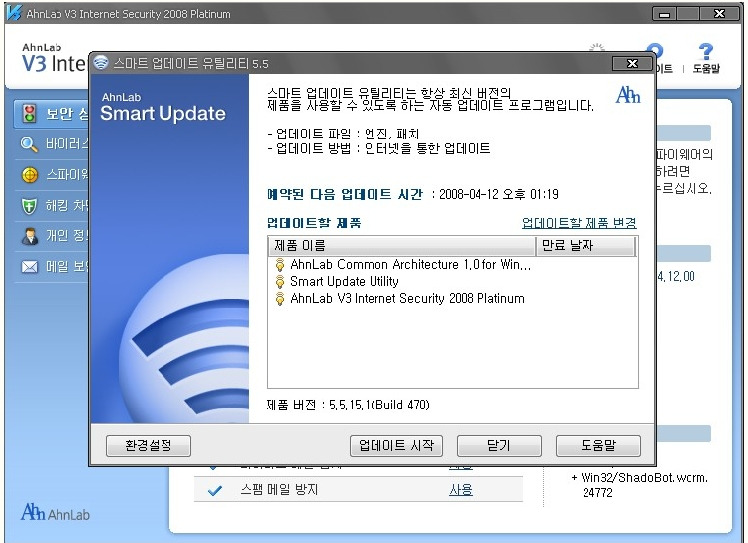Open 메일 menu in V3 sidebar
The height and width of the screenshot is (543, 748).
(x=52, y=267)
